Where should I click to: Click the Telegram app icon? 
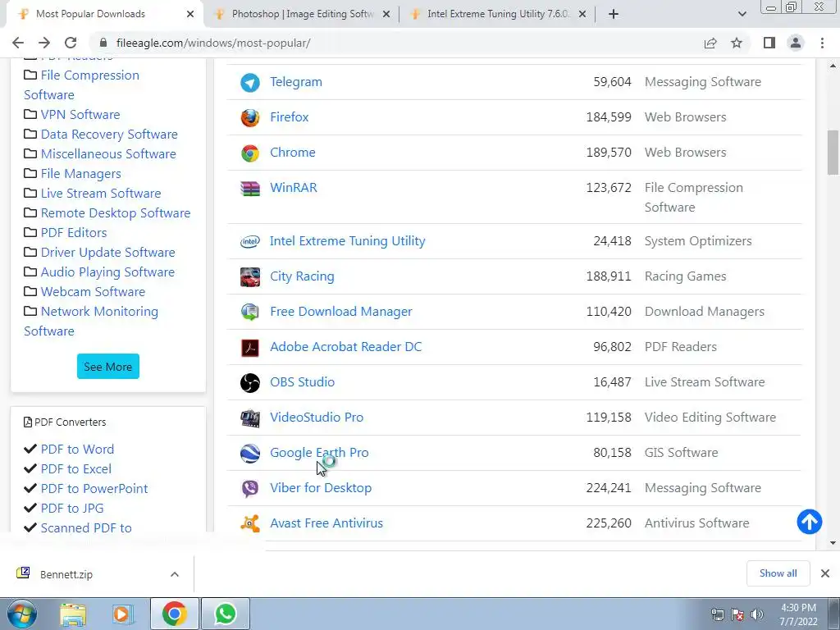pos(249,83)
